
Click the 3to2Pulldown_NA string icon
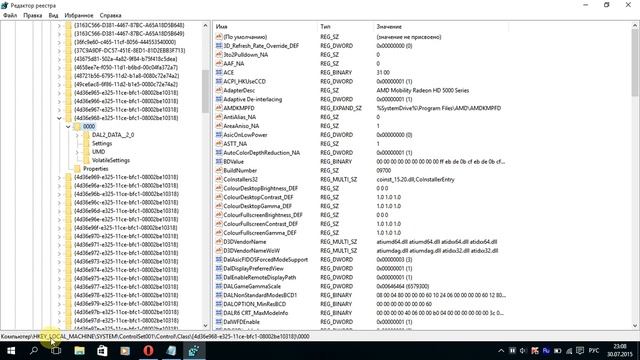tap(219, 55)
